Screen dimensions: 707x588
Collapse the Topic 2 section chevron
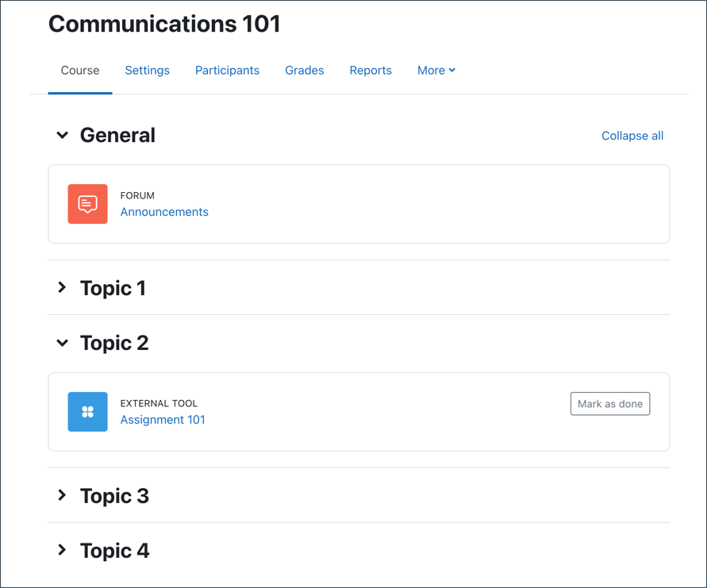pos(62,343)
